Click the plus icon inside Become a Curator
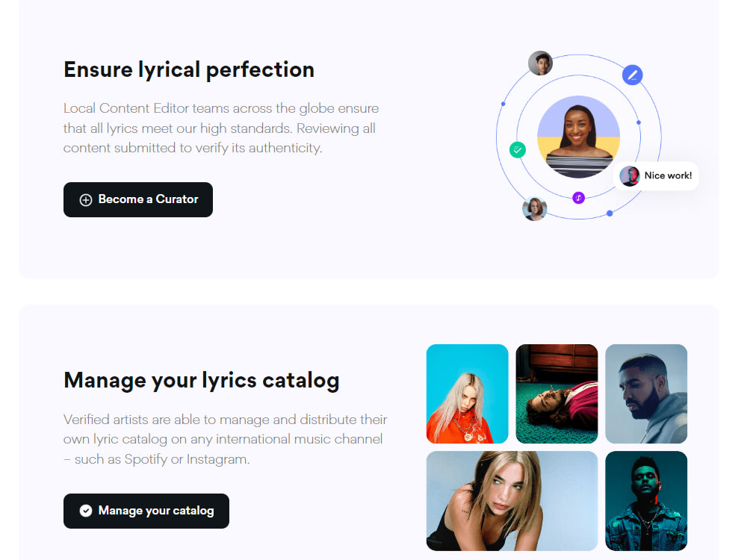Image resolution: width=747 pixels, height=560 pixels. click(x=86, y=199)
